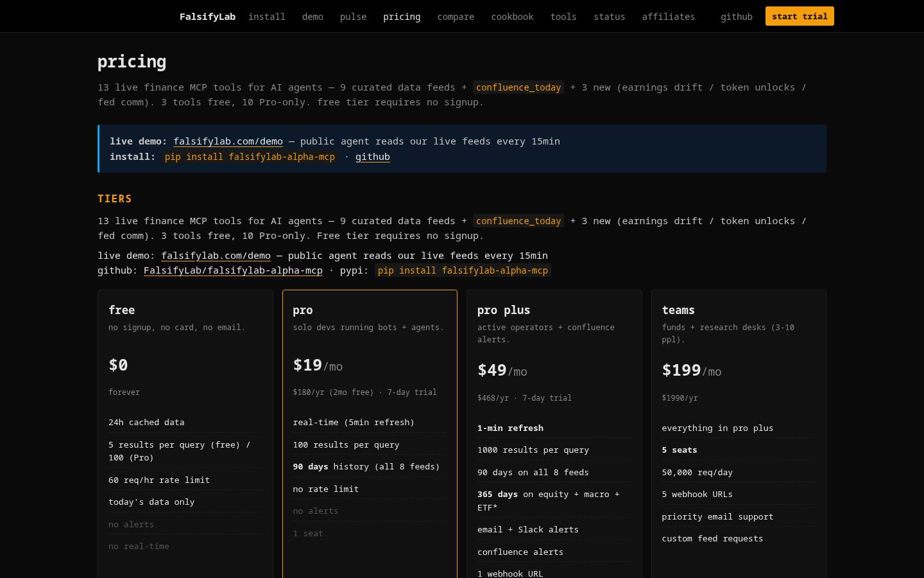
Task: Click '1 seat' in pro plan
Action: 308,534
